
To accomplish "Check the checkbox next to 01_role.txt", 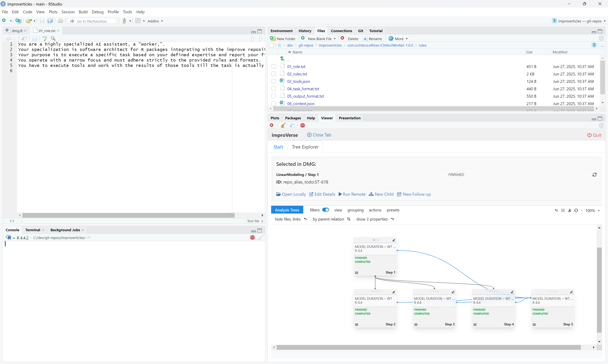I will [273, 66].
